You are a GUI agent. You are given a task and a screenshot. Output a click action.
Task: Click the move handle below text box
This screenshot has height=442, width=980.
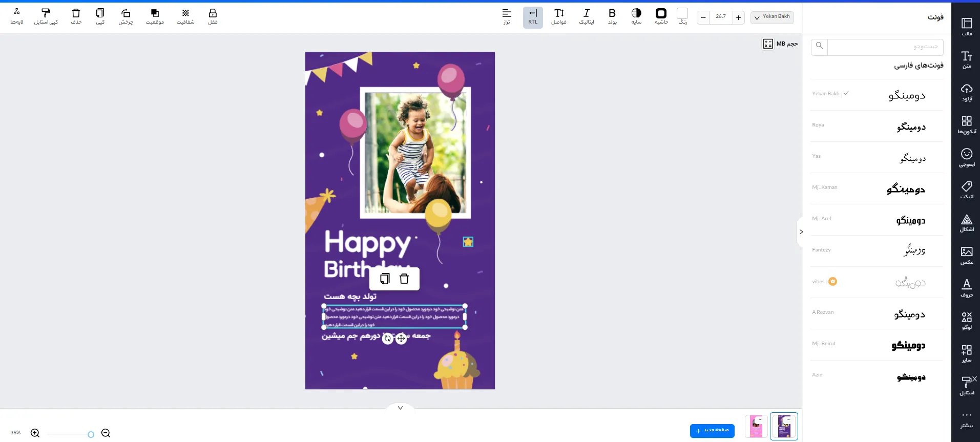(x=401, y=338)
